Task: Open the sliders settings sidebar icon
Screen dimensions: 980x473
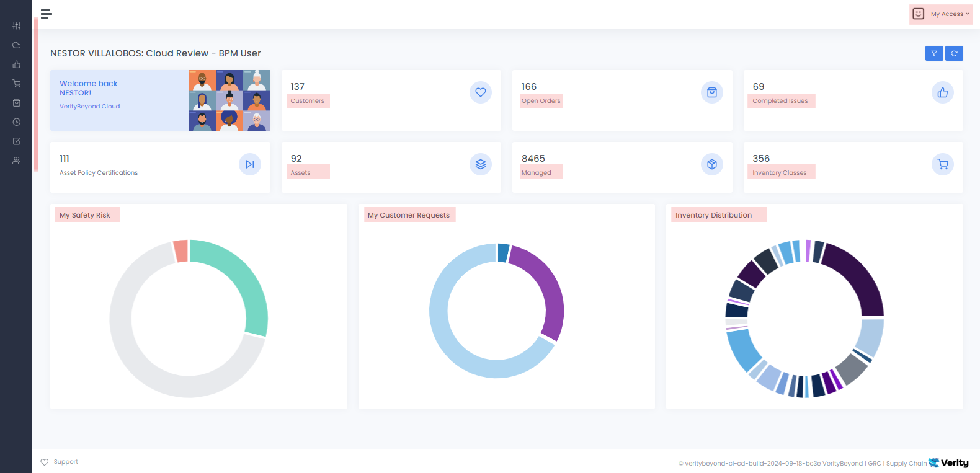Action: pos(17,26)
